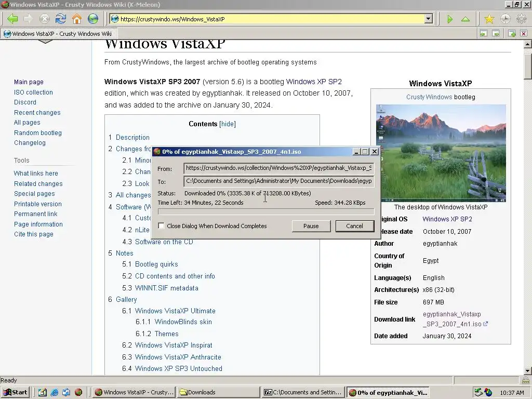Click the URL address field
The height and width of the screenshot is (399, 532).
271,19
